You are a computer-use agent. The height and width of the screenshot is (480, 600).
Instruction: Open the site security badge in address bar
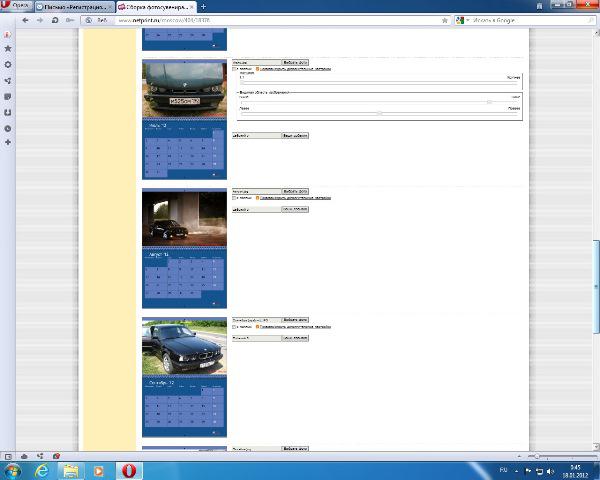tap(97, 20)
